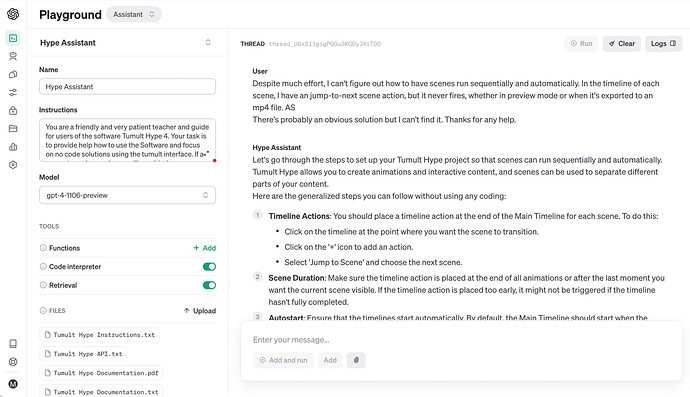
Task: Open the Logs panel button
Action: pos(663,44)
